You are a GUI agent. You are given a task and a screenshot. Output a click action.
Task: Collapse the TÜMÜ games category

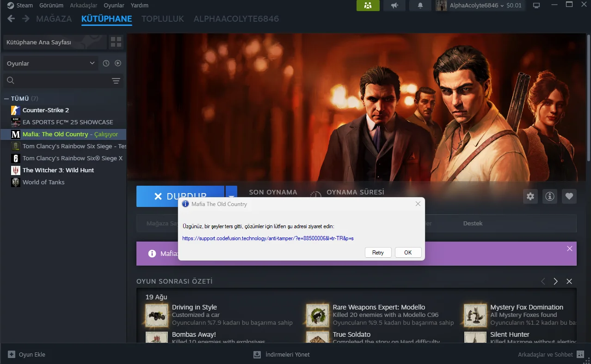click(x=6, y=99)
